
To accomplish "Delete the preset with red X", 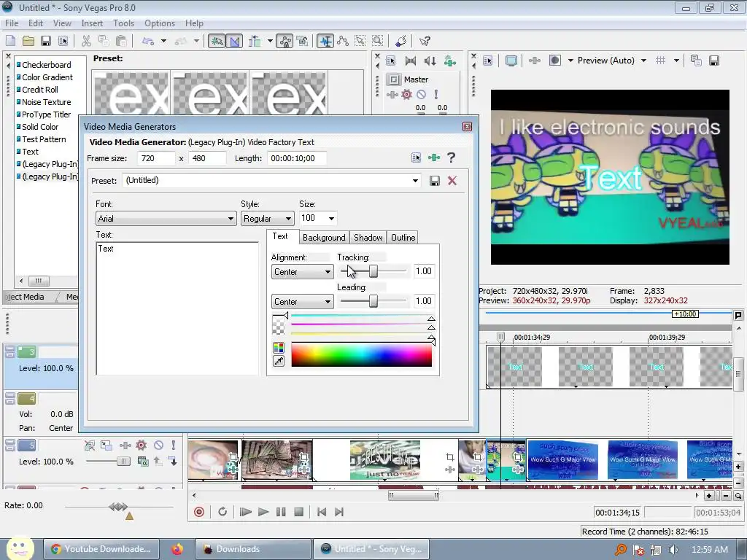I will pos(452,181).
